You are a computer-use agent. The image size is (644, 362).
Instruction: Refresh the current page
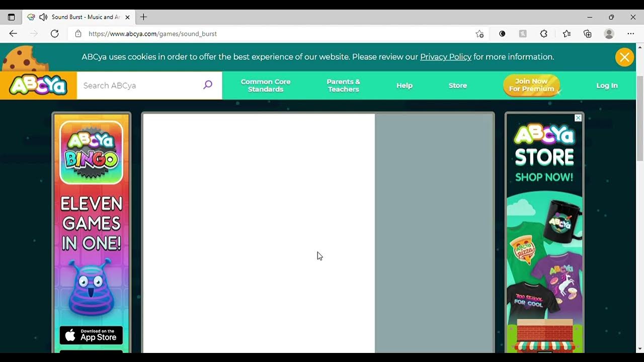[x=55, y=34]
